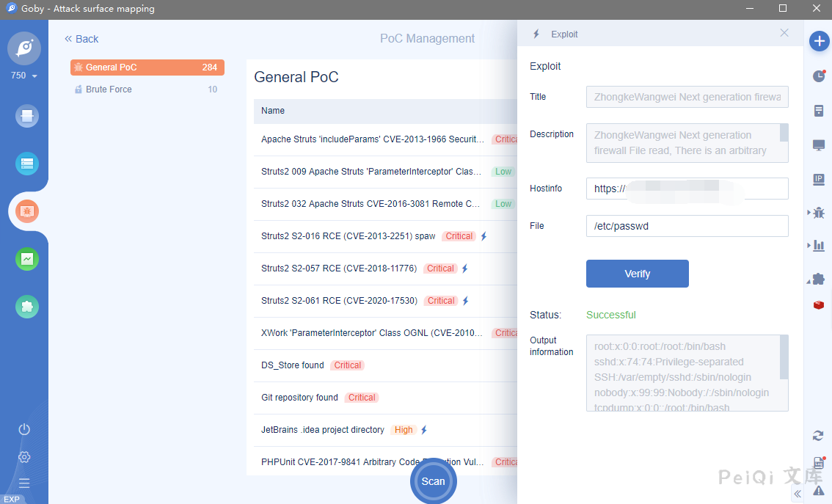Click the Verify button
Image resolution: width=832 pixels, height=504 pixels.
coord(637,274)
